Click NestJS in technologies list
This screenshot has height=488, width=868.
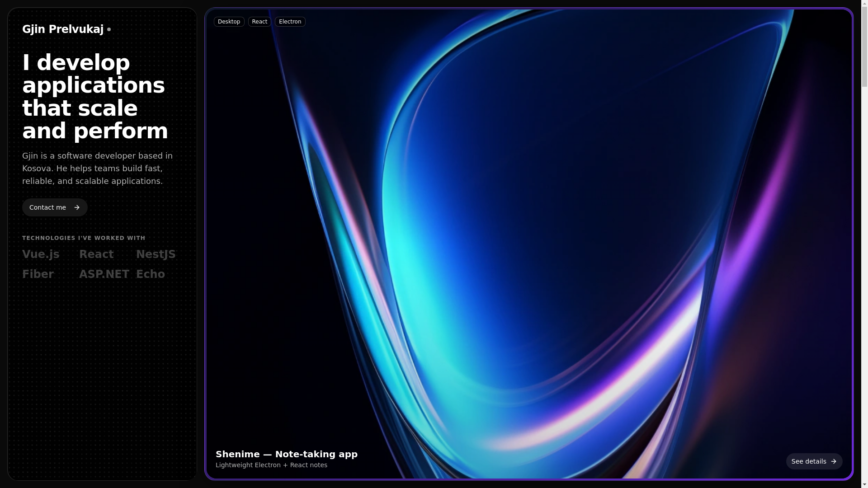tap(156, 254)
